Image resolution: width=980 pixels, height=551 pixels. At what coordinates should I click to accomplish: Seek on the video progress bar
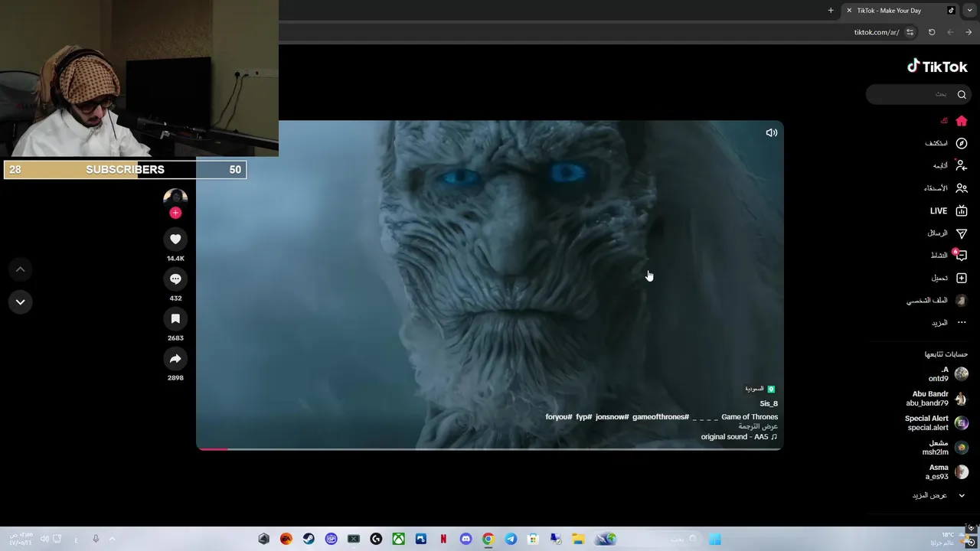point(490,448)
